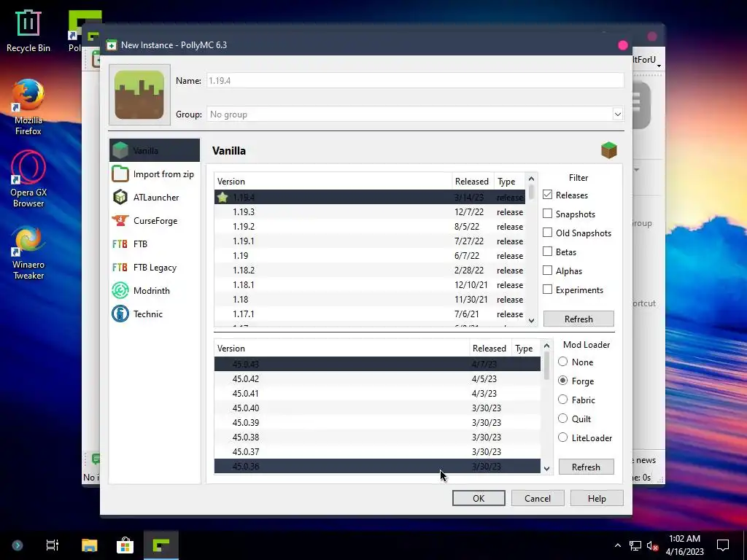Viewport: 747px width, 560px height.
Task: Open Task View on the taskbar
Action: point(52,545)
